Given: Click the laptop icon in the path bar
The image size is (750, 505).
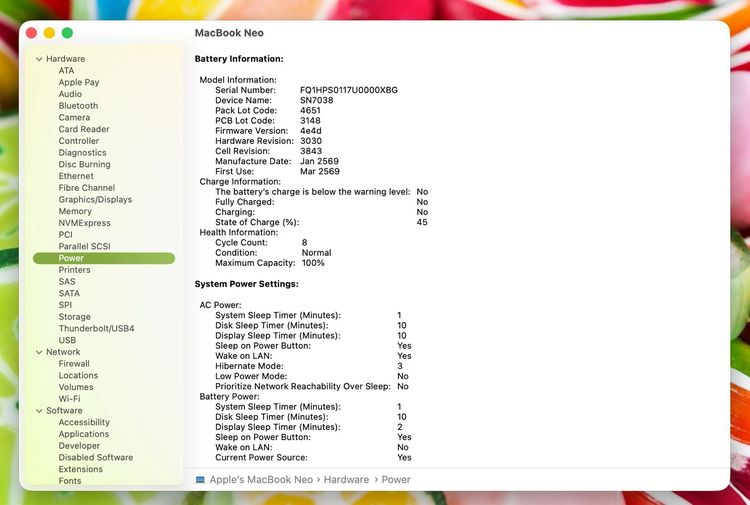Looking at the screenshot, I should 200,480.
